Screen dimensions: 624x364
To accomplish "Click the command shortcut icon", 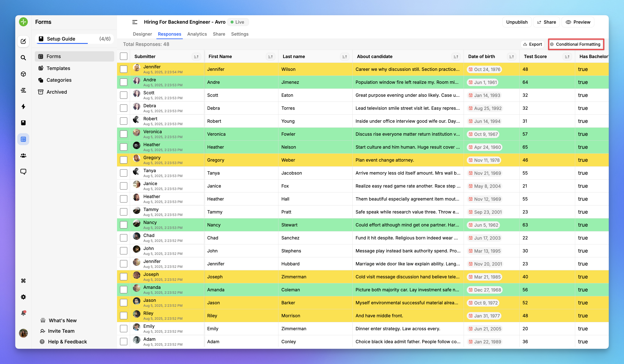I will tap(23, 281).
